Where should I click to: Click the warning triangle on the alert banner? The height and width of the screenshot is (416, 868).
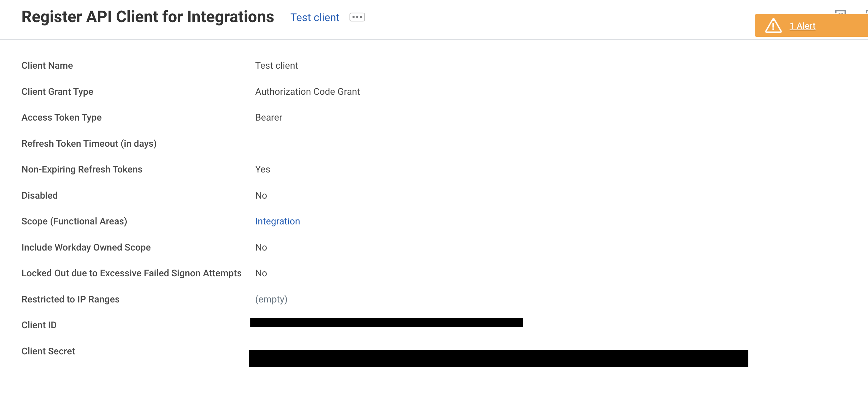(x=773, y=25)
